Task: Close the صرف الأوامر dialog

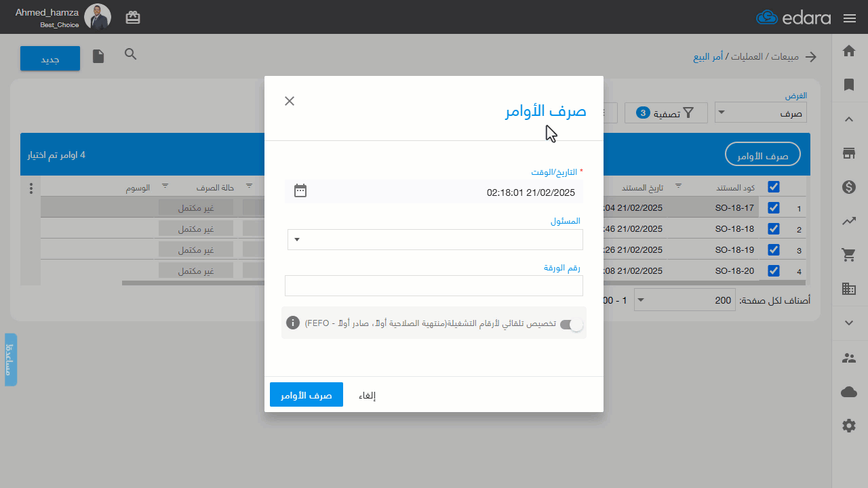Action: click(x=290, y=101)
